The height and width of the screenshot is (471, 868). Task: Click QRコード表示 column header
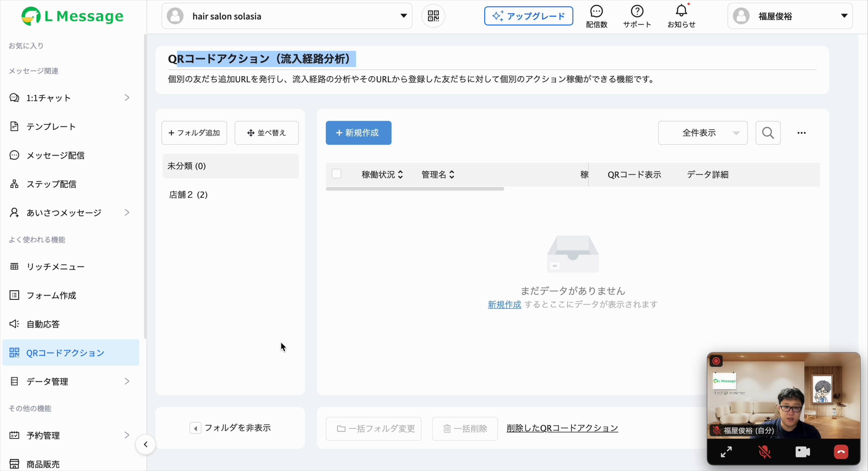point(634,174)
